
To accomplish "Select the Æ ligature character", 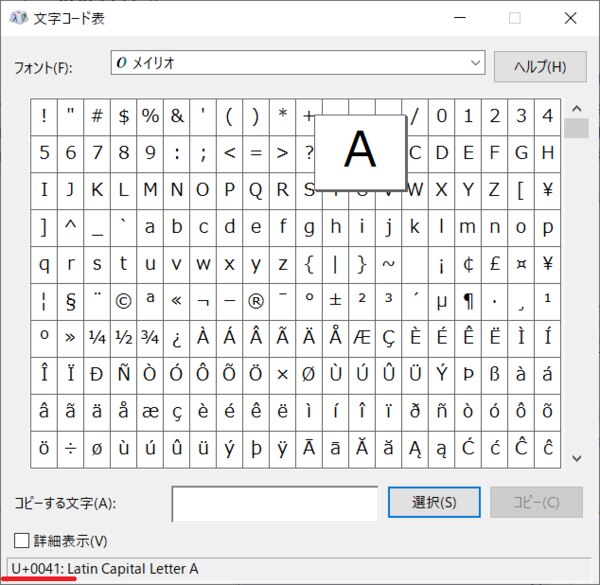I will [x=362, y=337].
